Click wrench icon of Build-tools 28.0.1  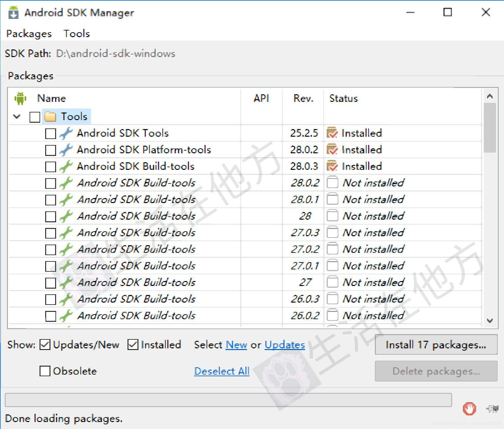pyautogui.click(x=66, y=199)
